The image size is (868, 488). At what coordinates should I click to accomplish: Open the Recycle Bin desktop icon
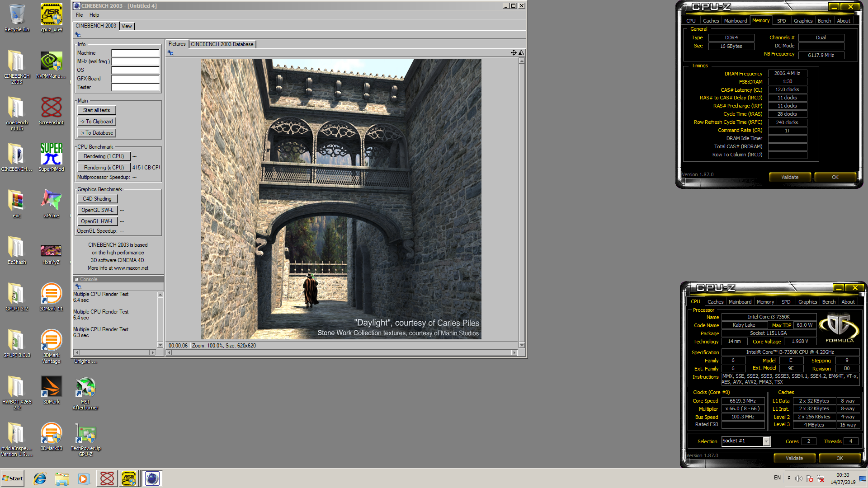click(x=17, y=18)
